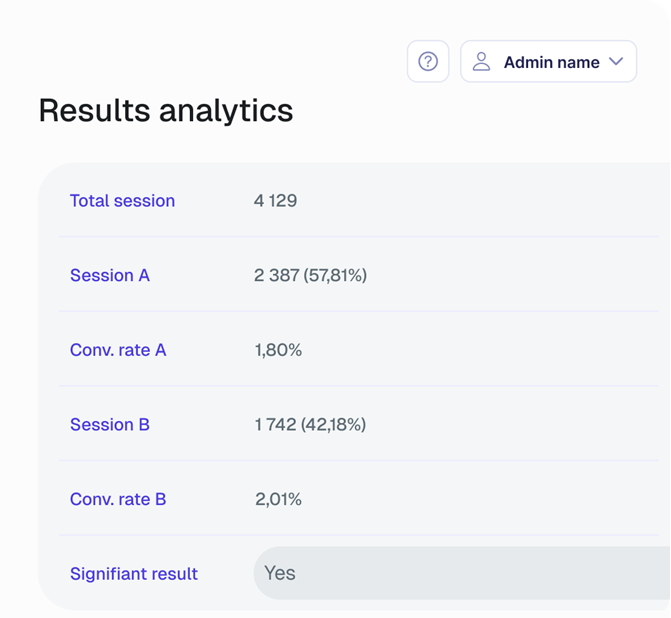Select the 2,01% conversion rate value
This screenshot has height=618, width=671.
pyautogui.click(x=278, y=499)
